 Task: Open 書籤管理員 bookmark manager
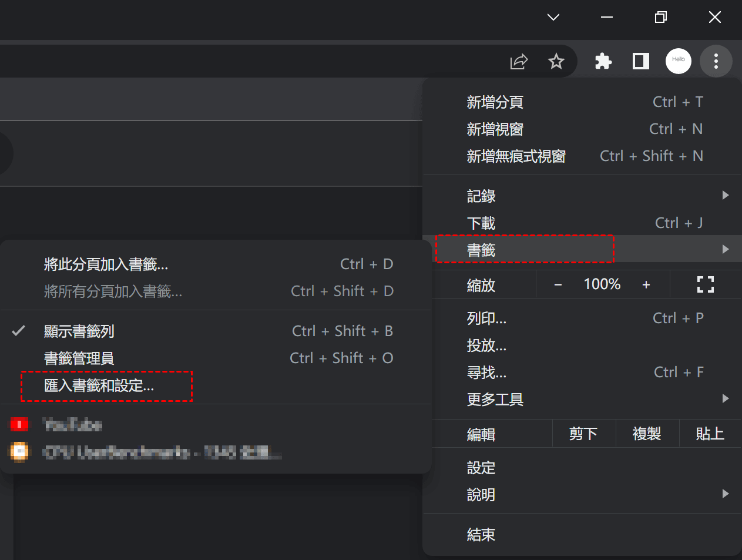[x=79, y=358]
